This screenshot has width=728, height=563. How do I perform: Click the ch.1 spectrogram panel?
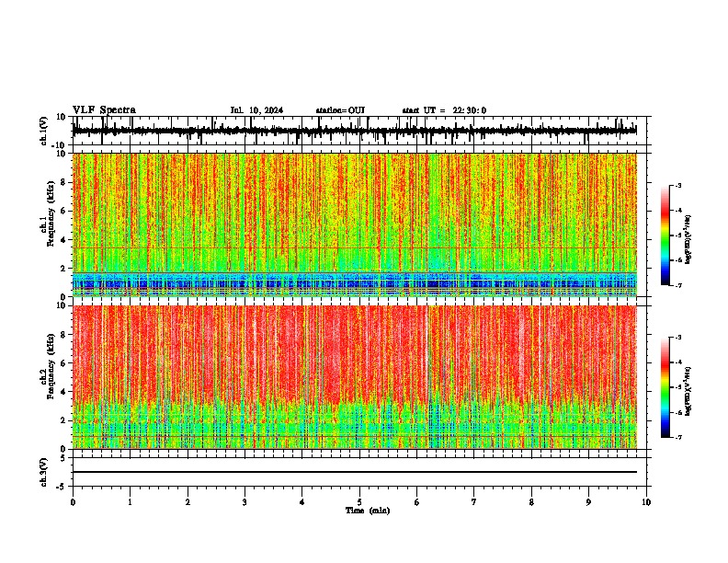click(x=355, y=224)
